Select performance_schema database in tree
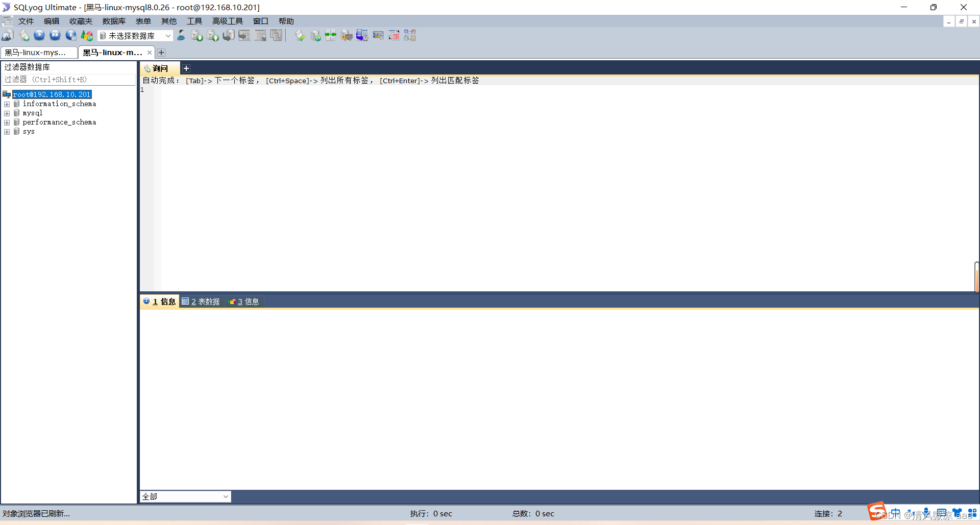The width and height of the screenshot is (980, 525). [x=59, y=122]
